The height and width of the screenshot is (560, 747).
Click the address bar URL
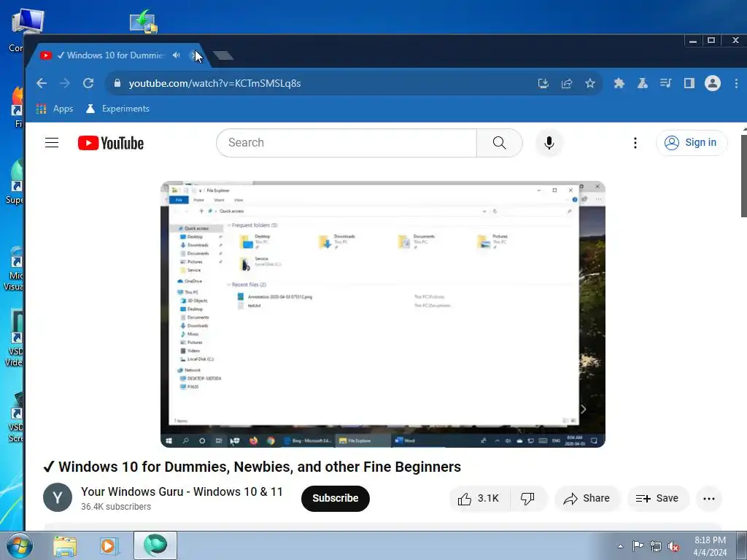[215, 83]
